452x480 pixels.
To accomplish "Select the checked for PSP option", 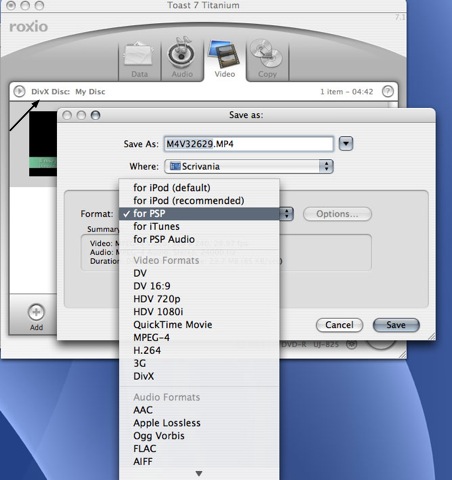I will coord(199,214).
